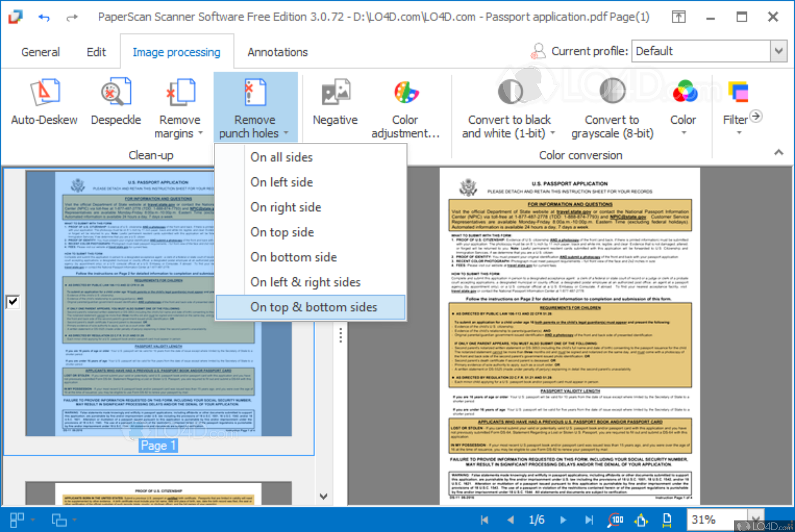
Task: Switch to the Annotations tab
Action: coord(277,52)
